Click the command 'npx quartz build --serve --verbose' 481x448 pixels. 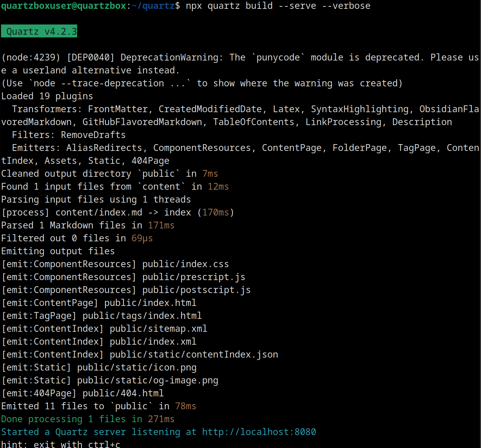point(278,6)
